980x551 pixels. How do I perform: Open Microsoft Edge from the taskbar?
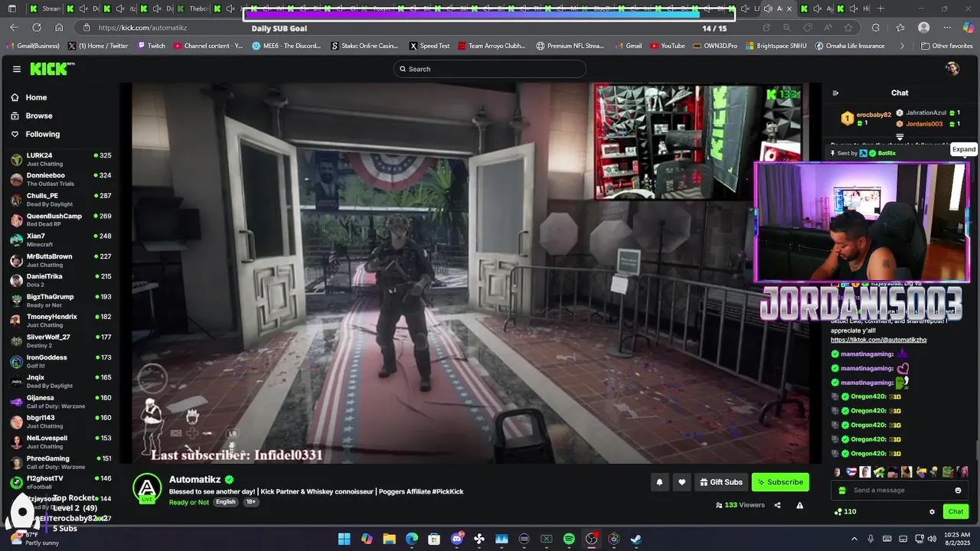pos(412,539)
